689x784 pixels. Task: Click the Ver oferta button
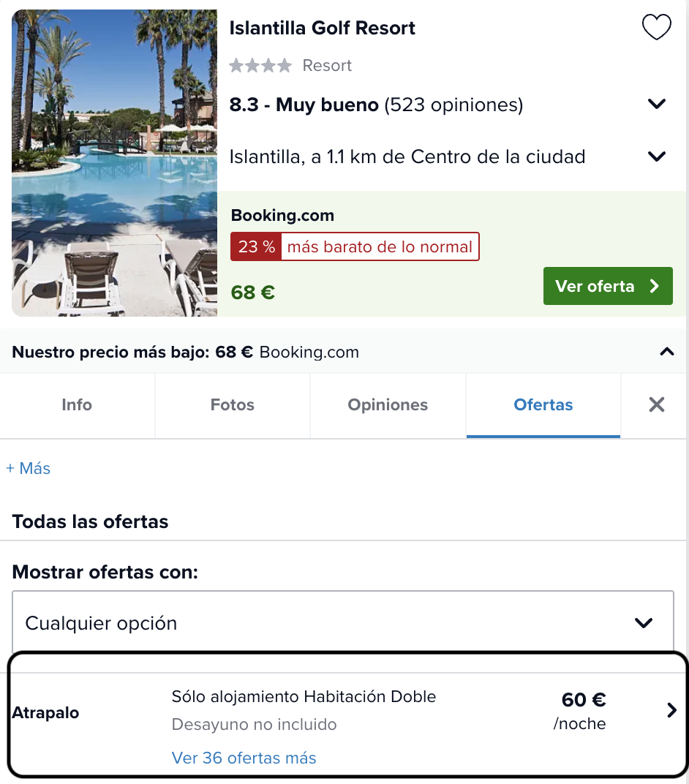tap(608, 286)
